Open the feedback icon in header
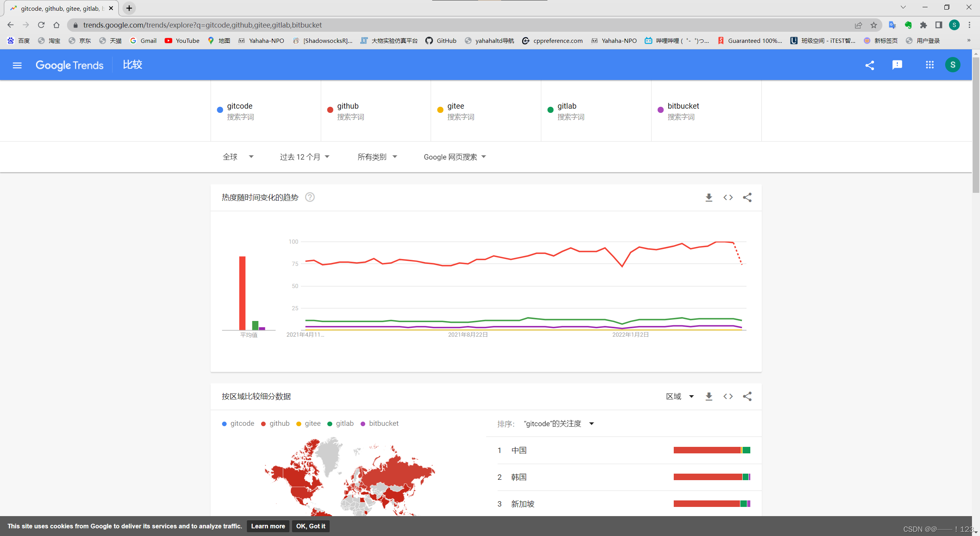This screenshot has width=980, height=536. [x=897, y=65]
